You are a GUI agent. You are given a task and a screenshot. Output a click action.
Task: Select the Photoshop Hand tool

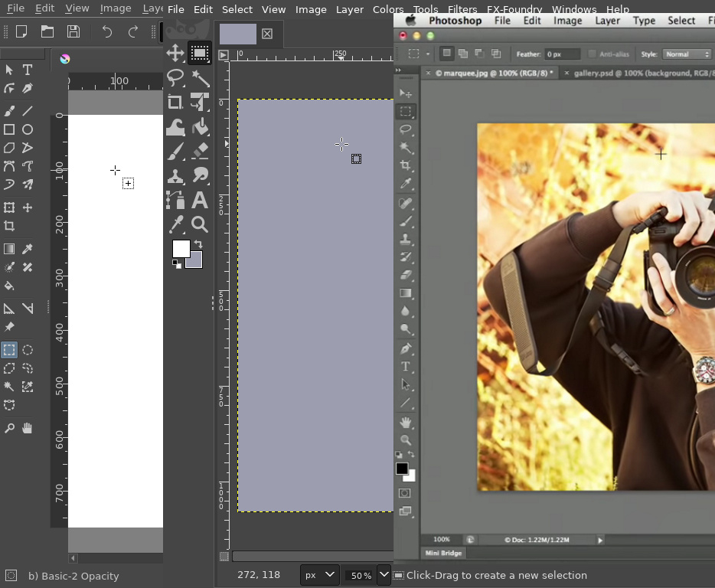click(406, 422)
